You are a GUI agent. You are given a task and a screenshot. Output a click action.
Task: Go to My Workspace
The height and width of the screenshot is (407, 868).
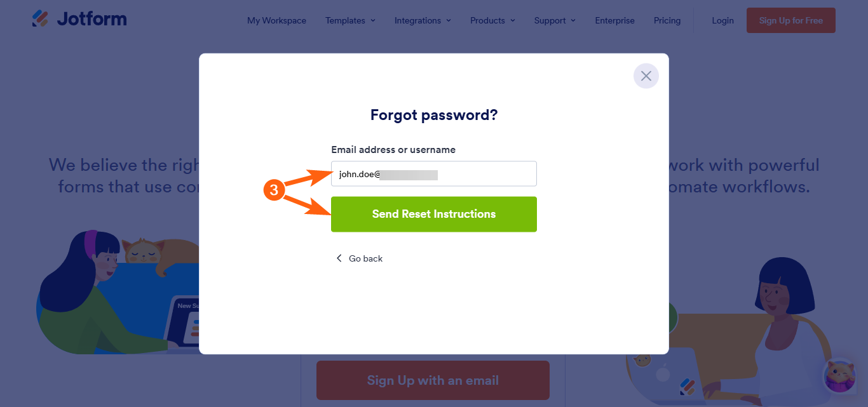point(276,20)
